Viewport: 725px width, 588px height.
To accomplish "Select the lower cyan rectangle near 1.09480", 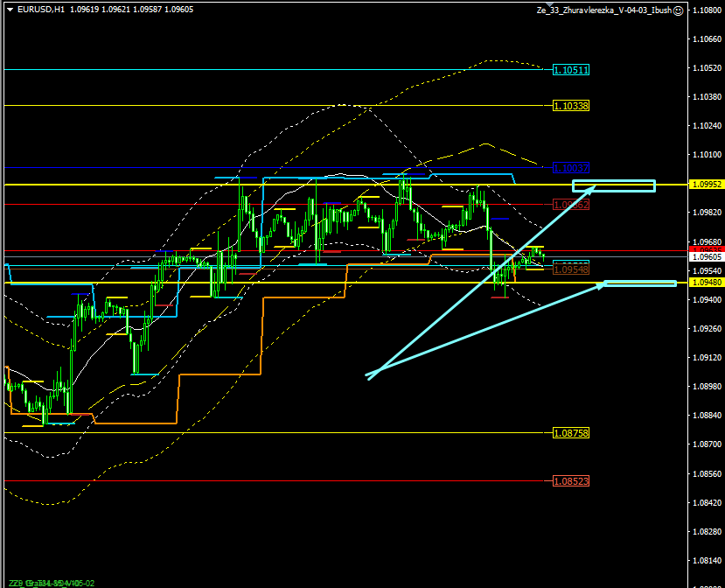I will coord(640,283).
